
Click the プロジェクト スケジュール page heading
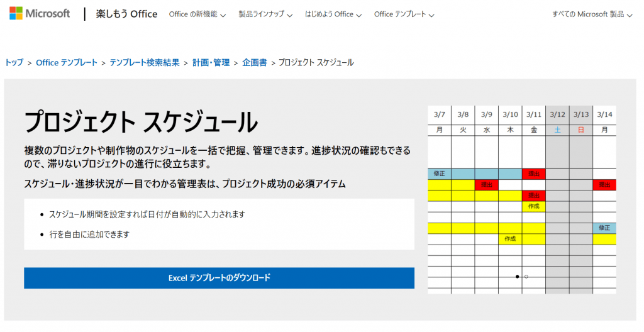coord(141,121)
